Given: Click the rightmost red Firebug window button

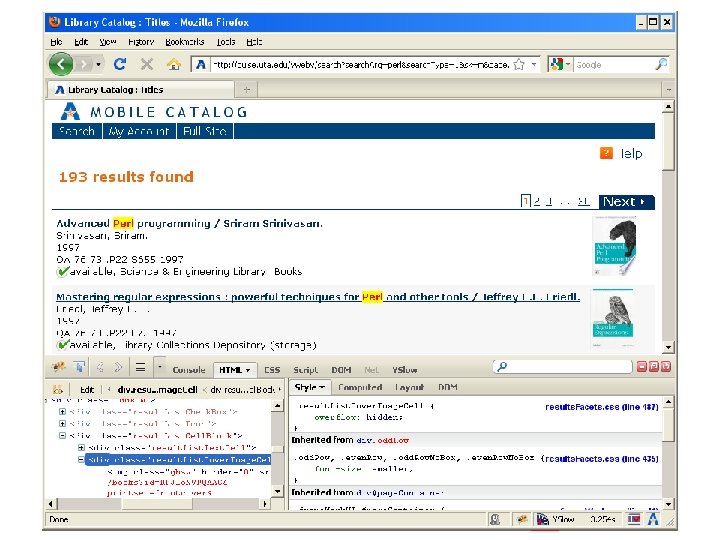Looking at the screenshot, I should [665, 366].
